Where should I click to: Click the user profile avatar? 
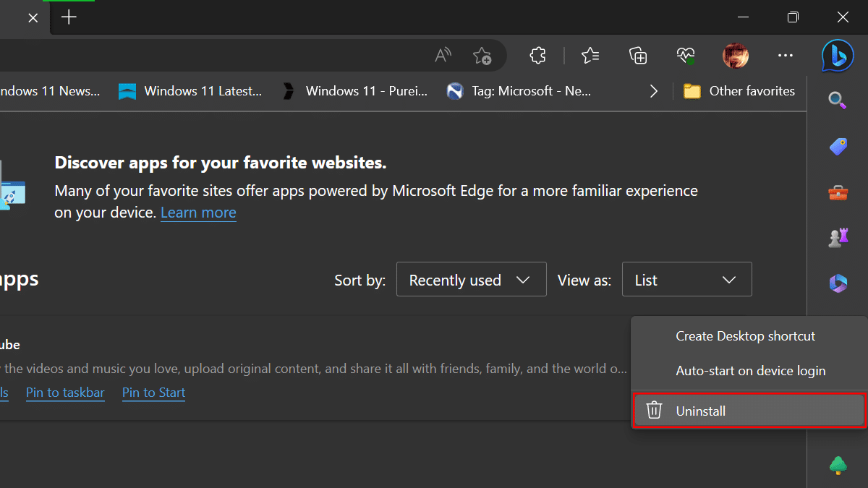pos(736,56)
